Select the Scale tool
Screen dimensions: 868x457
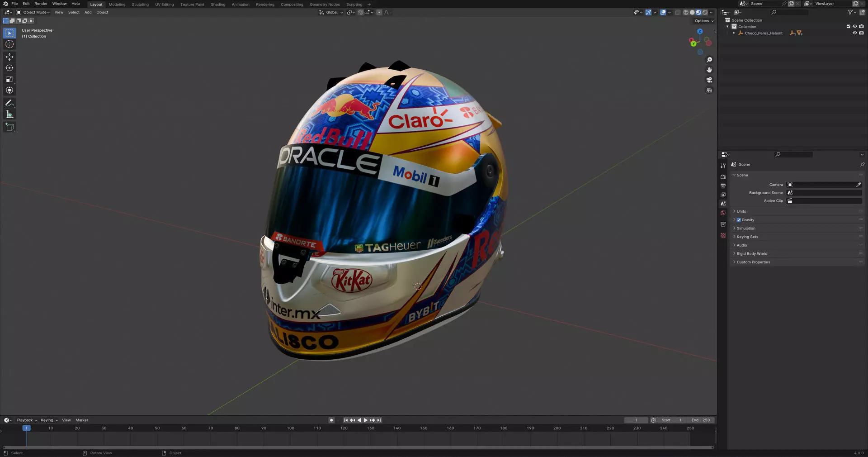pos(9,79)
